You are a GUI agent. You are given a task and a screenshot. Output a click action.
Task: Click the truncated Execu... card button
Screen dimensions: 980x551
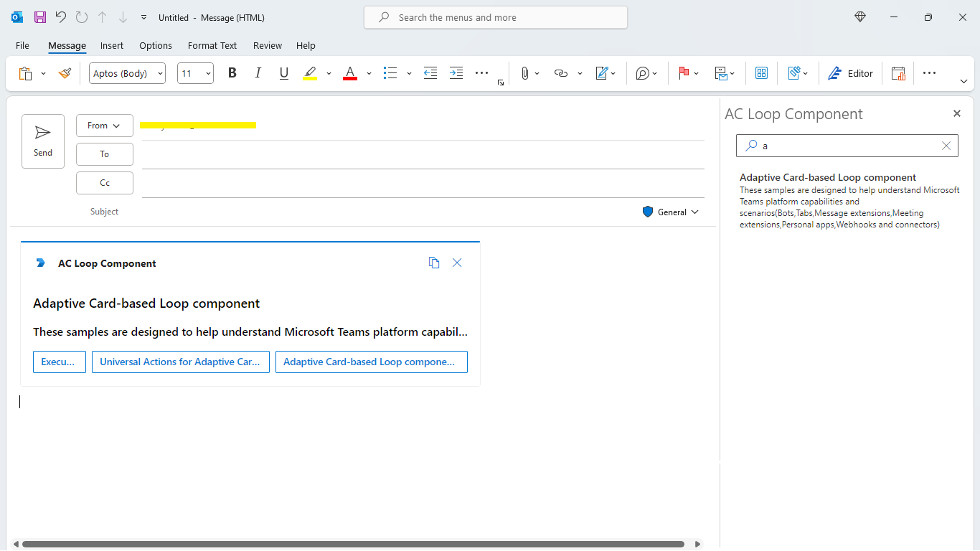click(x=60, y=362)
